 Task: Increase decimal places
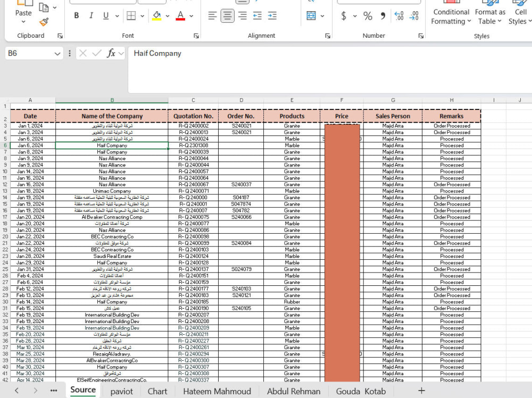coord(399,15)
